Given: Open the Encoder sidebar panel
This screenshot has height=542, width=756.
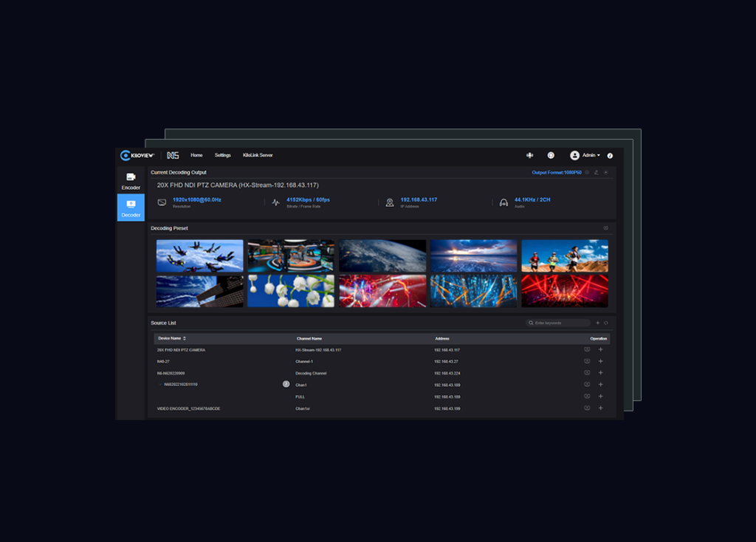Looking at the screenshot, I should [131, 181].
